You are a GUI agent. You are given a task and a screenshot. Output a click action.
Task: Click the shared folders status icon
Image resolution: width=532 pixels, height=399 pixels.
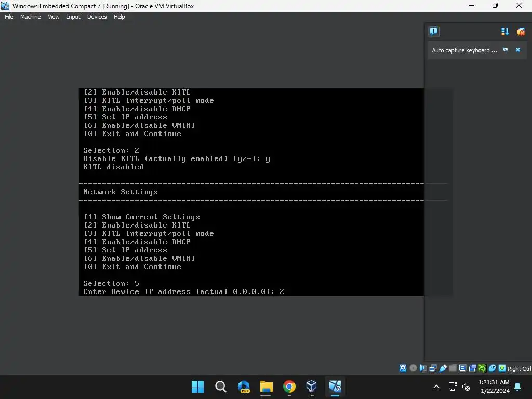click(453, 368)
